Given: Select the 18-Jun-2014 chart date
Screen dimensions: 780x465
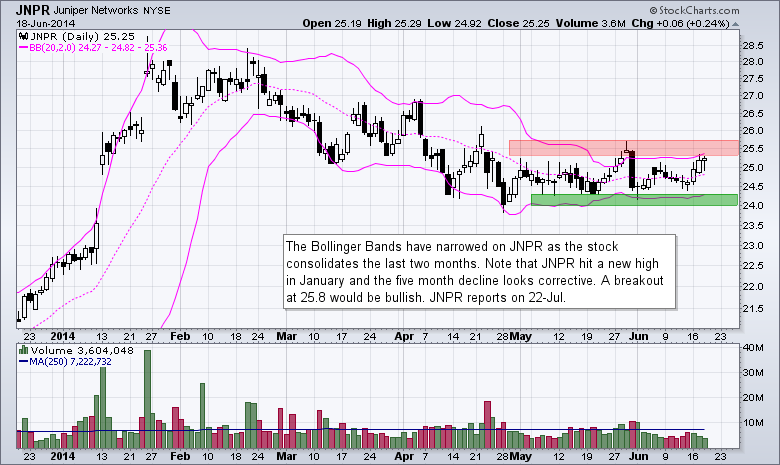Looking at the screenshot, I should tap(46, 23).
